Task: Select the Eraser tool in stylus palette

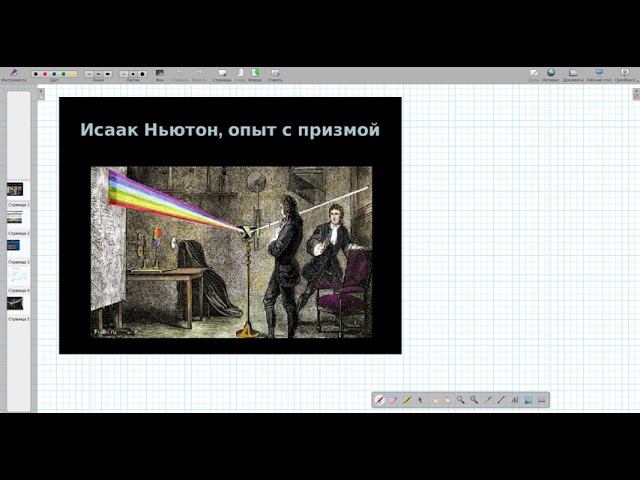Action: click(393, 400)
